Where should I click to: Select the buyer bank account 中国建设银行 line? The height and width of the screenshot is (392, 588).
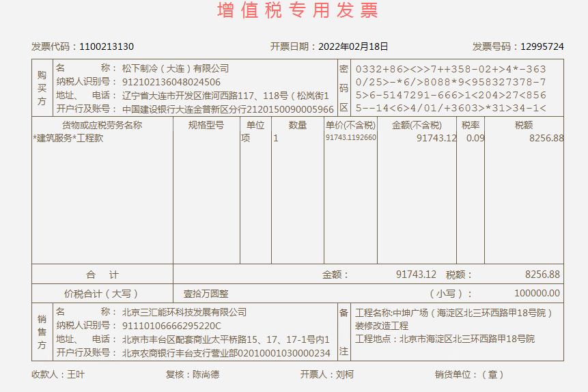pos(228,109)
